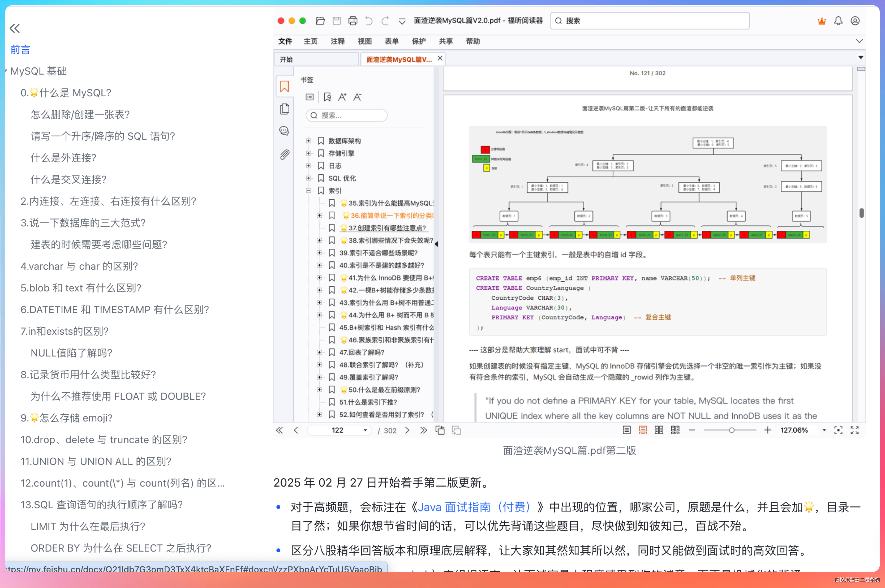Enter full screen mode icon

[x=855, y=430]
